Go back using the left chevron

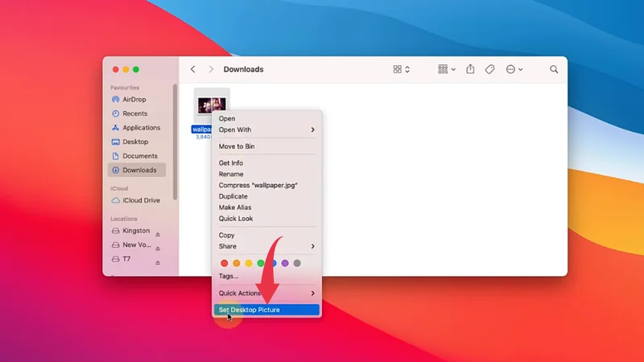click(193, 70)
